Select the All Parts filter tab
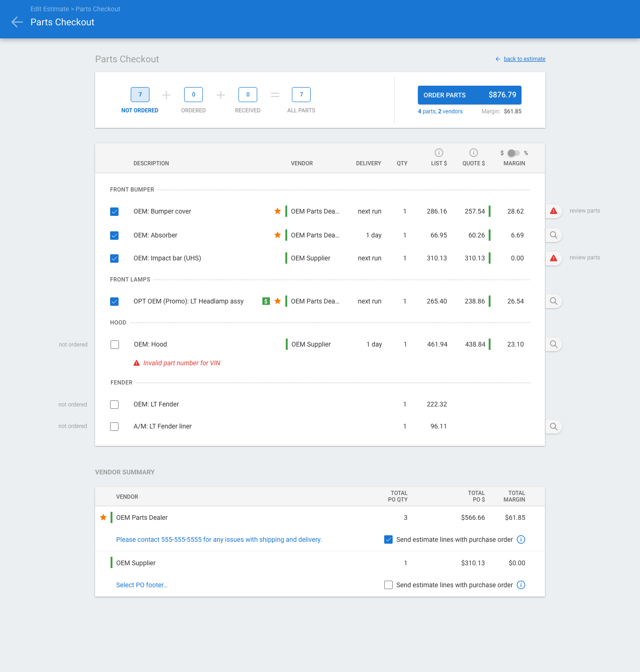 301,95
